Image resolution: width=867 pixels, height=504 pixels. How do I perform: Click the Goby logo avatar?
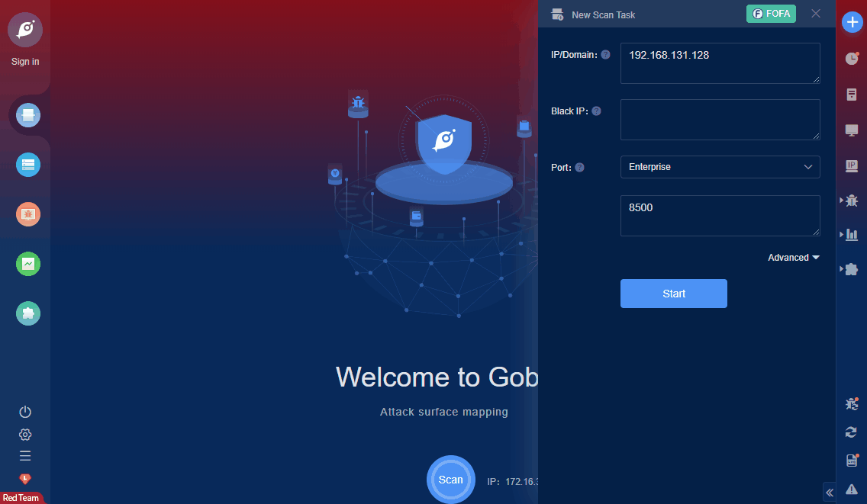(25, 30)
